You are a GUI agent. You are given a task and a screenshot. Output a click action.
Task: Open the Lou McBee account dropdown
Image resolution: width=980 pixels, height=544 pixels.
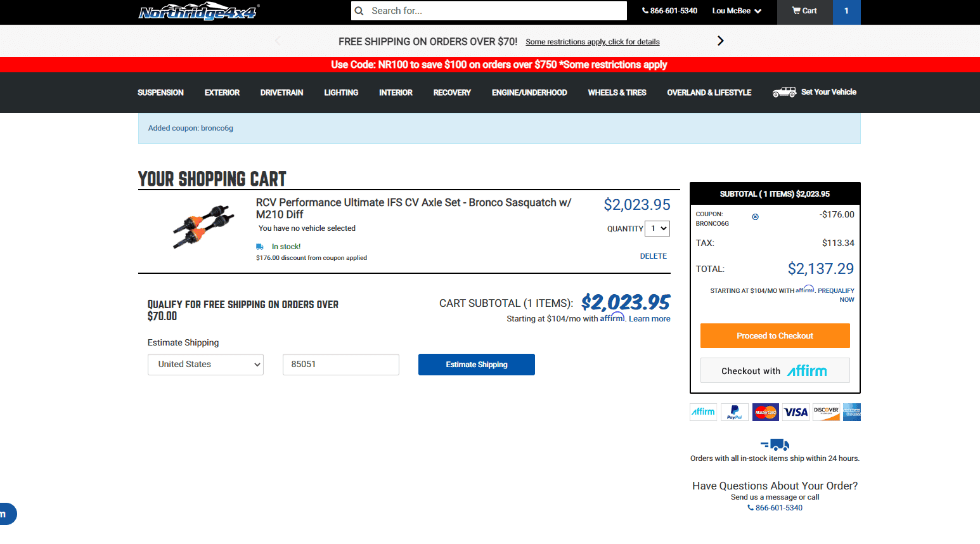click(x=737, y=11)
